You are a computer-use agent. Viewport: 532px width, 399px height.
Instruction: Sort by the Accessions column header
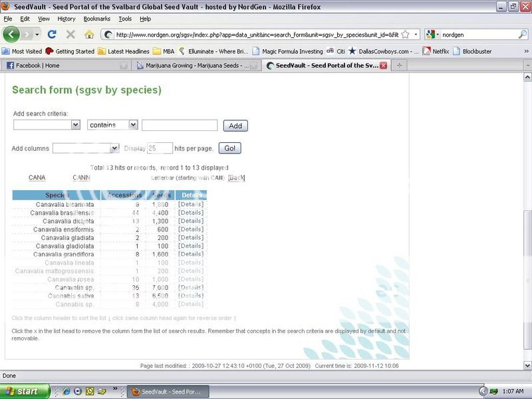coord(124,195)
